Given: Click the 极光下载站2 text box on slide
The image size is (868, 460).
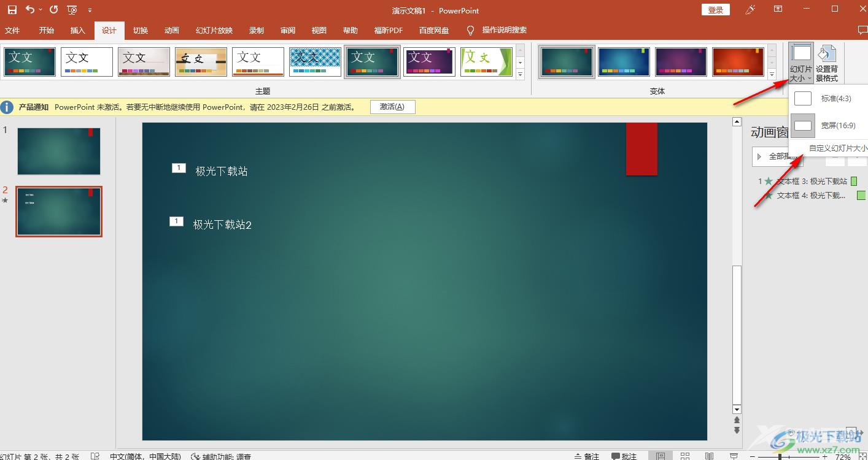Looking at the screenshot, I should point(222,224).
